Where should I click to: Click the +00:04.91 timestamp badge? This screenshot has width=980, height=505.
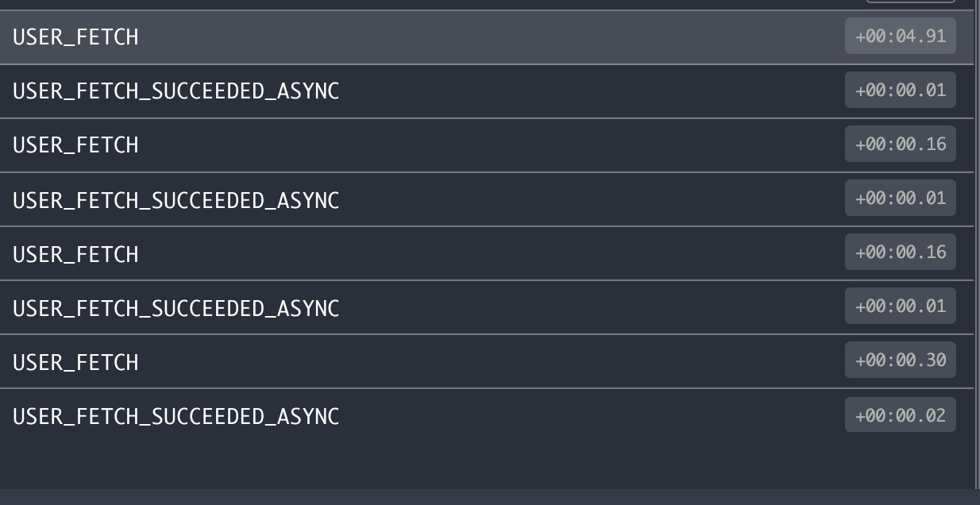(x=901, y=37)
